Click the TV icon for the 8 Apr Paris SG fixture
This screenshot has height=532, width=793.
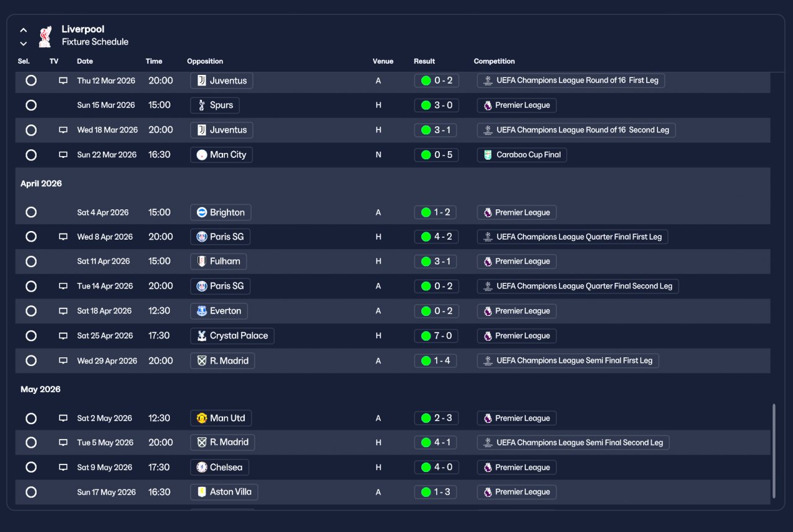63,237
